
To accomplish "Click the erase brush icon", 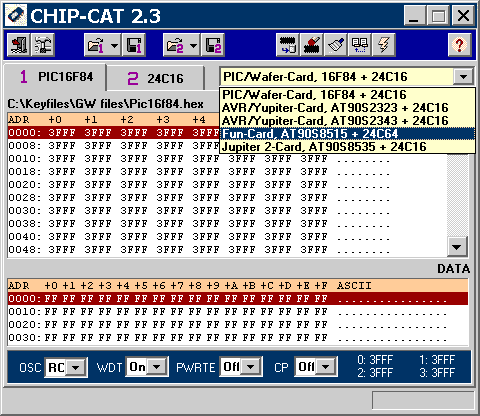I will tap(336, 45).
